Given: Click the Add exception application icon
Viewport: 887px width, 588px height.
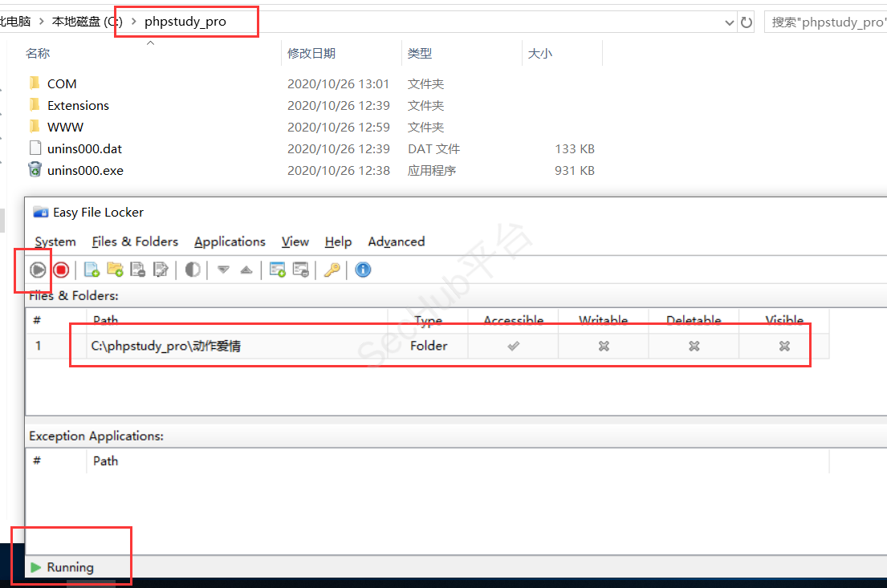Looking at the screenshot, I should click(277, 270).
